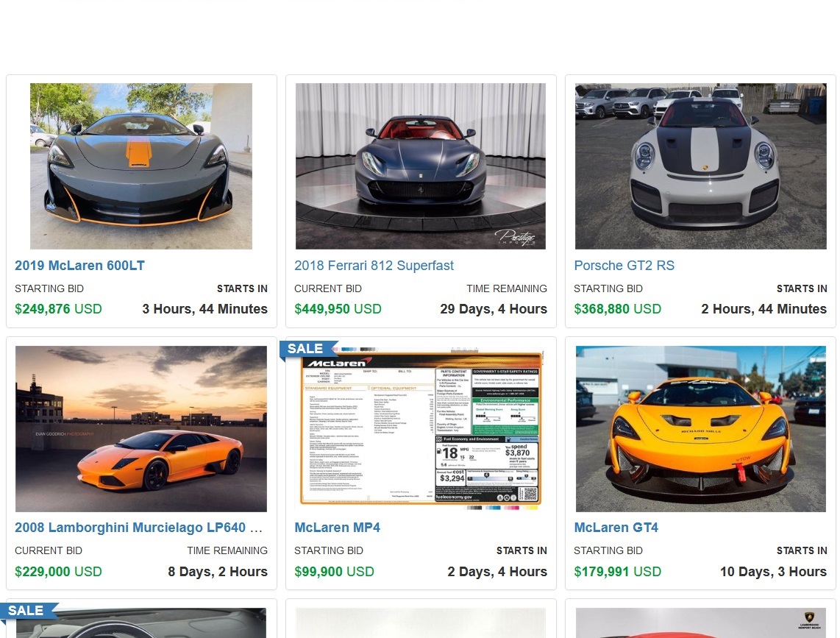Click the grey McLaren 600LT photo

pos(141,166)
